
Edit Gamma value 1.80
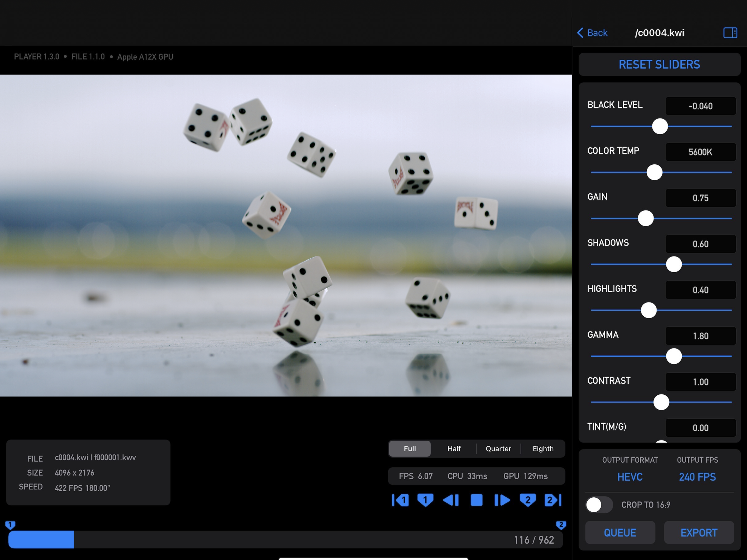pos(701,336)
